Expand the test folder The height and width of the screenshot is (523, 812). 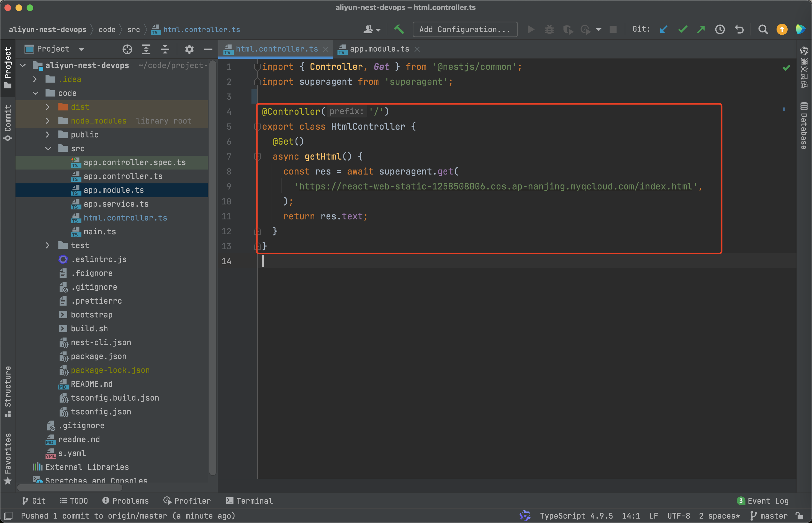(48, 245)
